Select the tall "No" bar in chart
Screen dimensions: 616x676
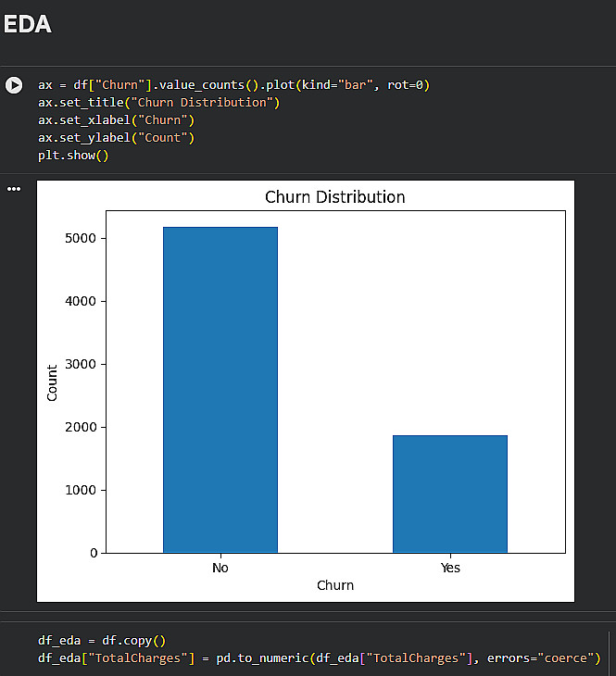click(x=220, y=389)
